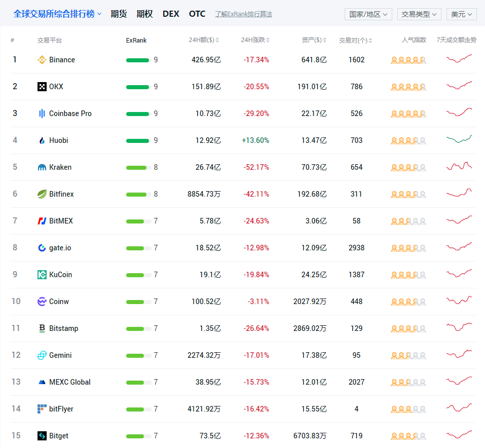
Task: Click OKX popularity rating icons
Action: pyautogui.click(x=408, y=87)
